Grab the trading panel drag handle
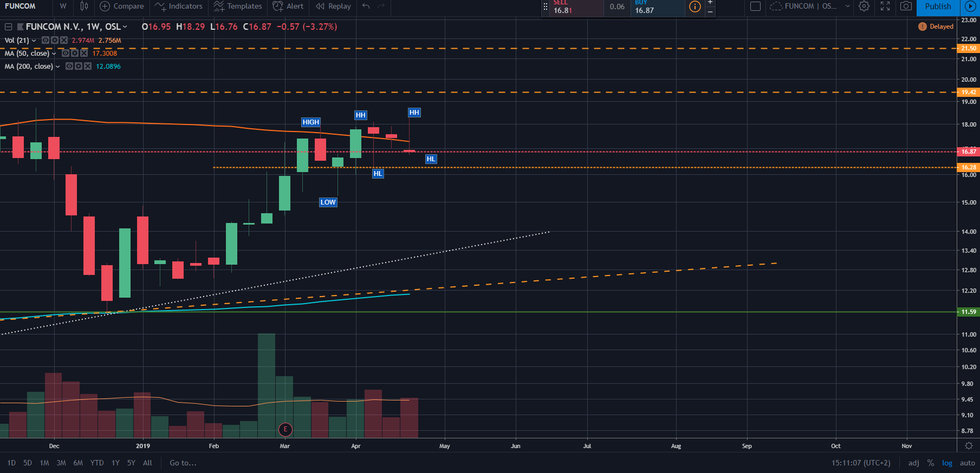Image resolution: width=980 pixels, height=473 pixels. point(546,7)
